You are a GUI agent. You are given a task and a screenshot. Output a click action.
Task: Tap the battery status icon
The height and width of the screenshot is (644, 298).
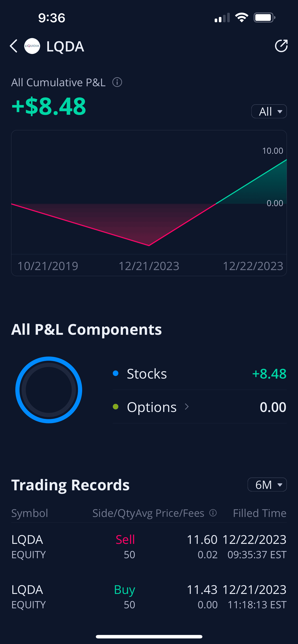click(264, 18)
